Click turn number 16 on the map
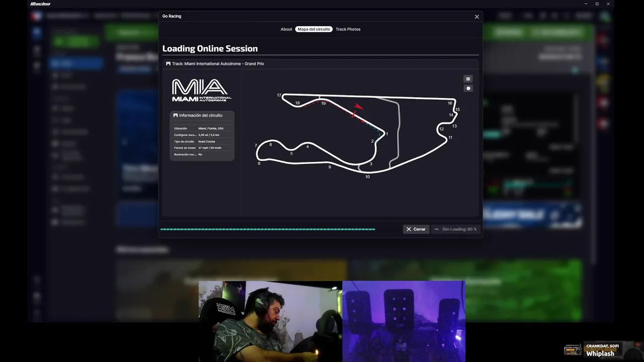The width and height of the screenshot is (644, 362). click(x=450, y=104)
